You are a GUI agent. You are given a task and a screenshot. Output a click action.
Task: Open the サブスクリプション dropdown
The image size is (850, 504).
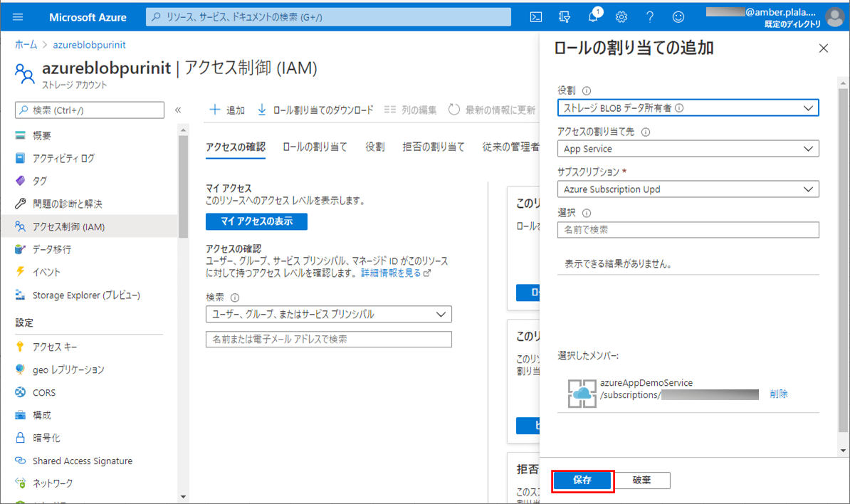[x=688, y=189]
